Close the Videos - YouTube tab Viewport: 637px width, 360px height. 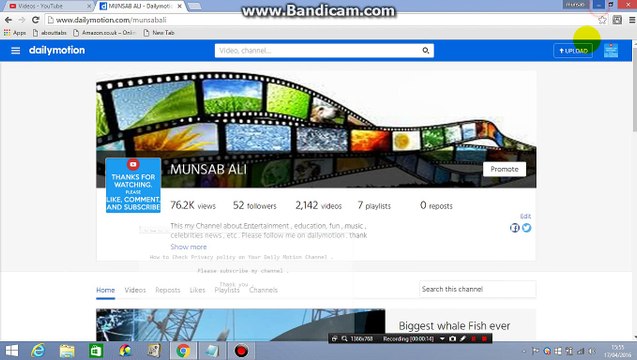pyautogui.click(x=89, y=7)
